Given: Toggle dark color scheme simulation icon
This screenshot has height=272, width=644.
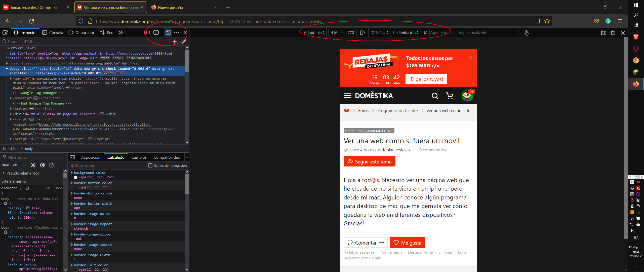Looking at the screenshot, I should coord(42,165).
